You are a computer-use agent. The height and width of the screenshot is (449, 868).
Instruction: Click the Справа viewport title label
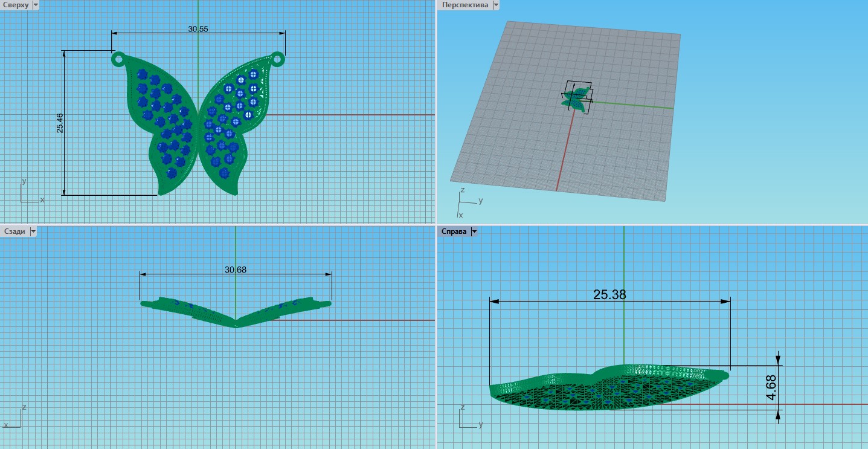454,231
